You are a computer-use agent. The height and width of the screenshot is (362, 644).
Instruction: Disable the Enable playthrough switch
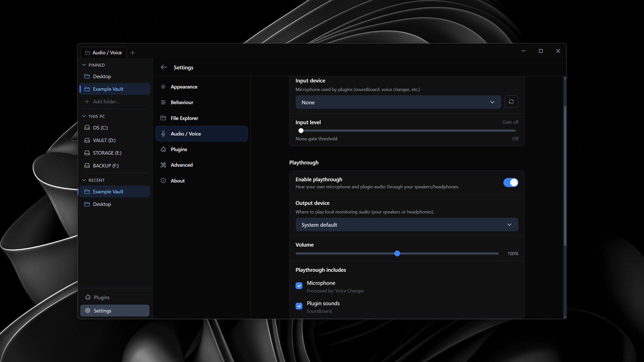pos(511,183)
